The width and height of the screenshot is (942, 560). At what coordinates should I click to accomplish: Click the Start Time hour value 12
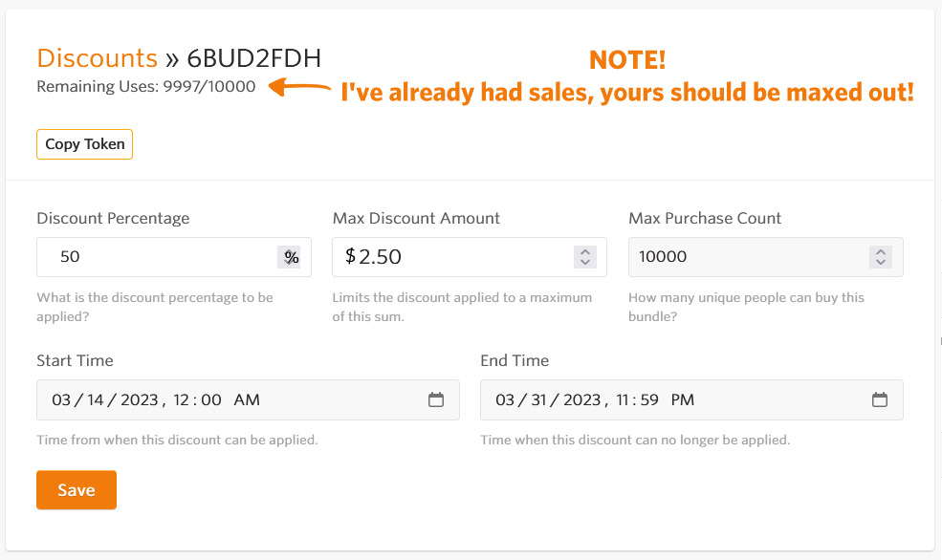pyautogui.click(x=182, y=399)
